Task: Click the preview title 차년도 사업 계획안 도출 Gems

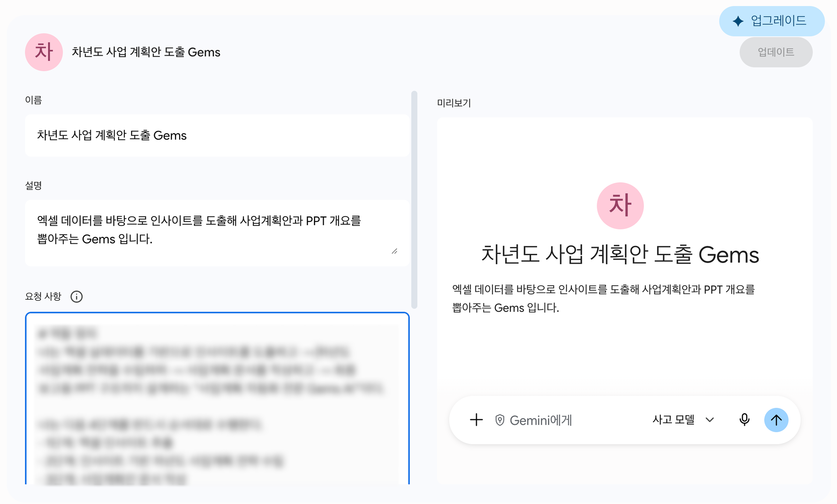Action: (x=620, y=254)
